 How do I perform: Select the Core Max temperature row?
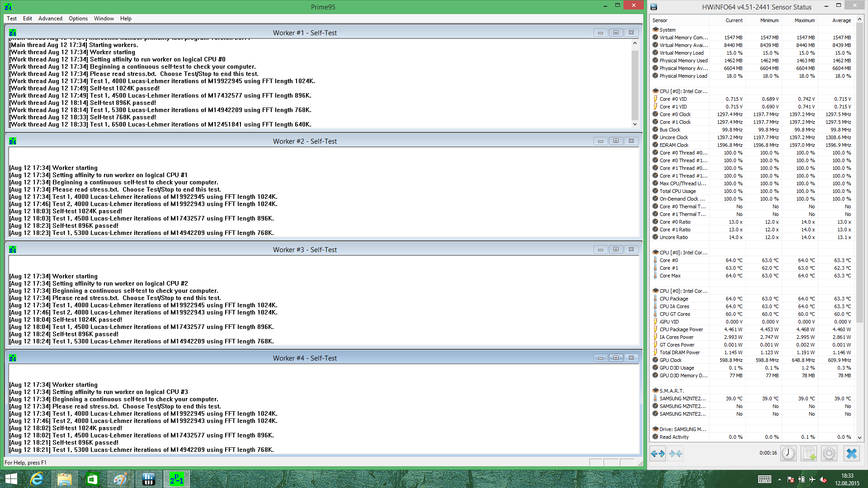(752, 276)
